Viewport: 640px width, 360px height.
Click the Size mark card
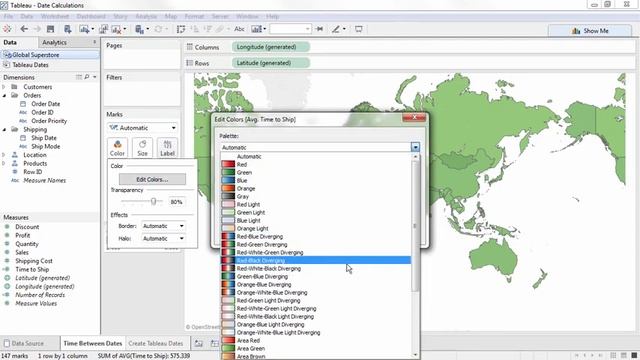pos(142,148)
